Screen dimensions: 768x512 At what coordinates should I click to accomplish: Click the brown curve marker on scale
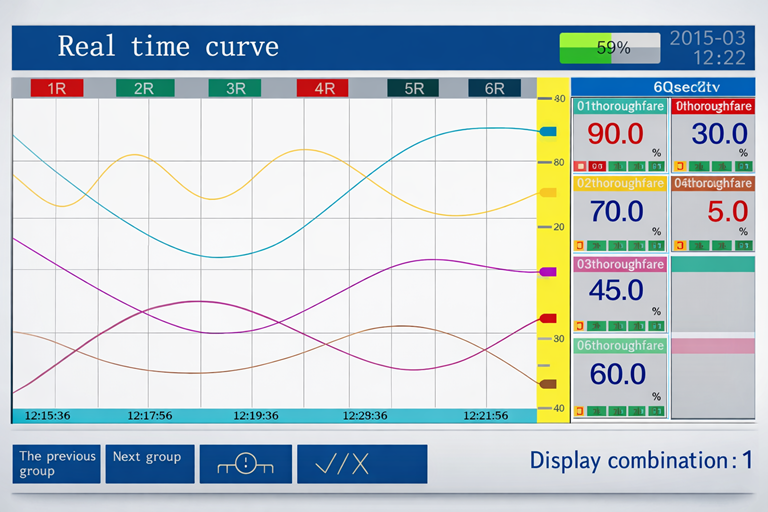547,383
